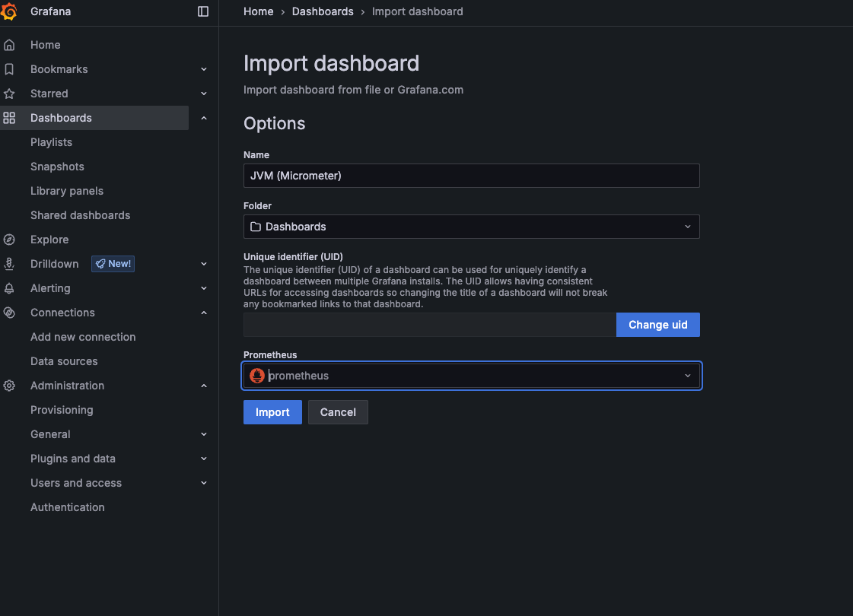Image resolution: width=853 pixels, height=616 pixels.
Task: Open Dashboards in the sidebar
Action: (61, 118)
